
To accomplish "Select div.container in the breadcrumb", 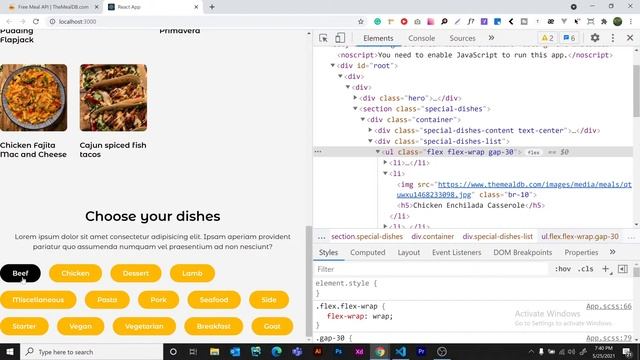I will click(432, 236).
